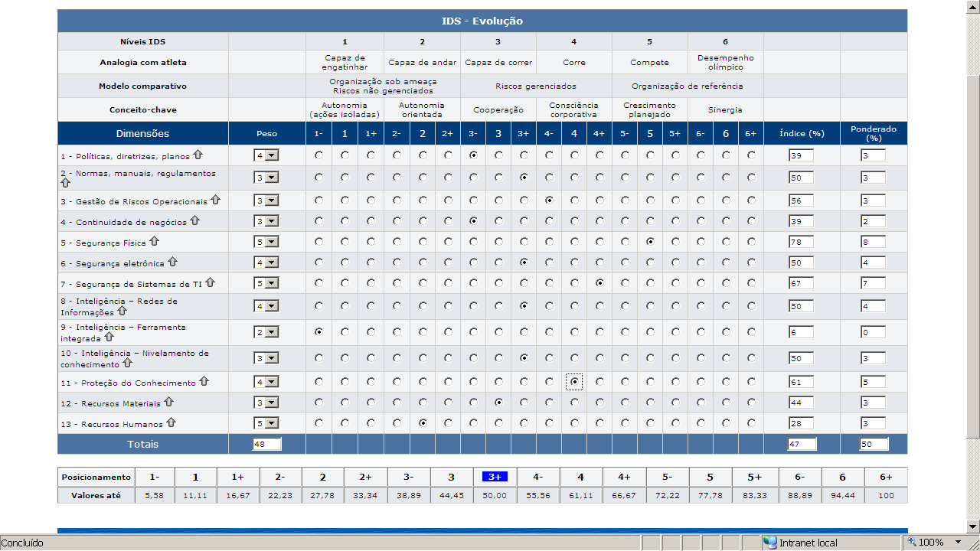Select level 1 radio for Inteligência – Ferramenta integrada
Viewport: 980px width, 551px height.
coord(345,332)
